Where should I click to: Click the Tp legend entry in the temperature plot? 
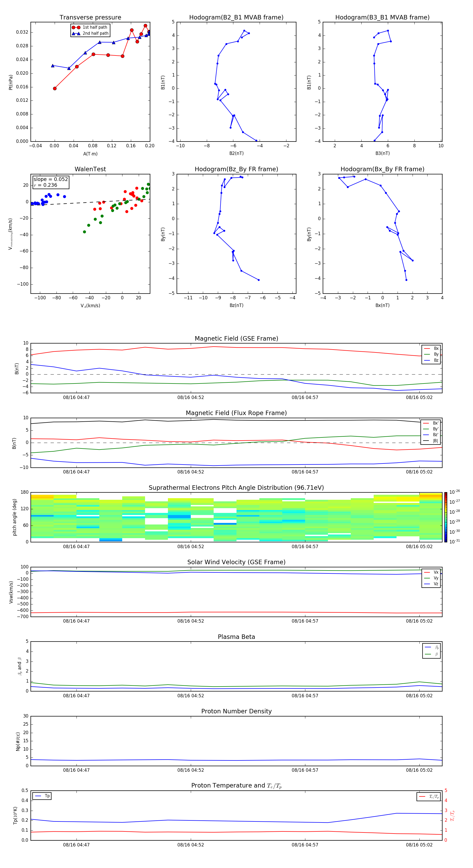click(42, 796)
